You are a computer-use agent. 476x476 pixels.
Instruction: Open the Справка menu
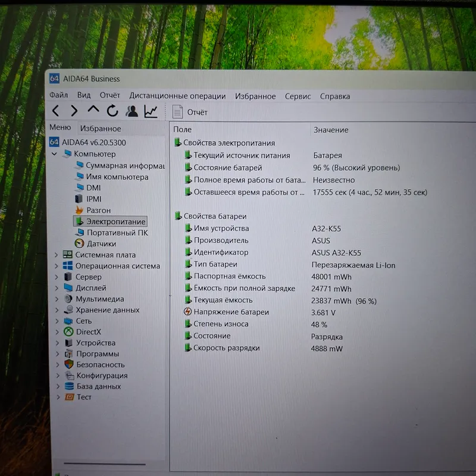335,96
